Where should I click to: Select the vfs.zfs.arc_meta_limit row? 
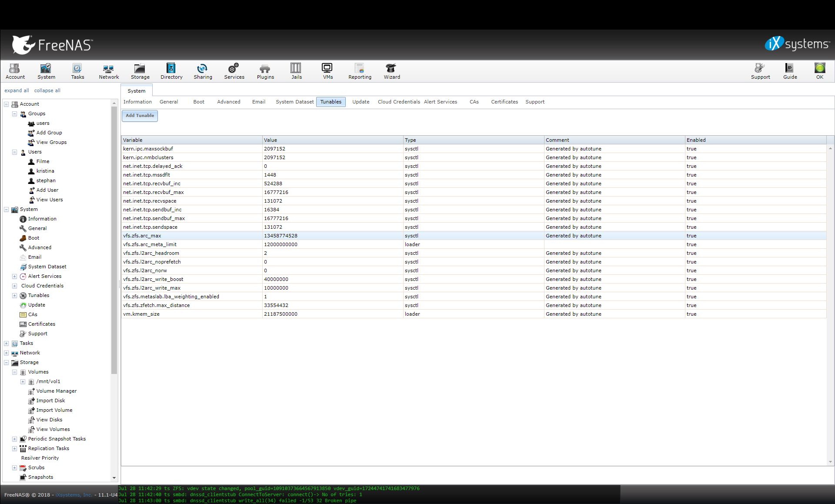click(474, 244)
